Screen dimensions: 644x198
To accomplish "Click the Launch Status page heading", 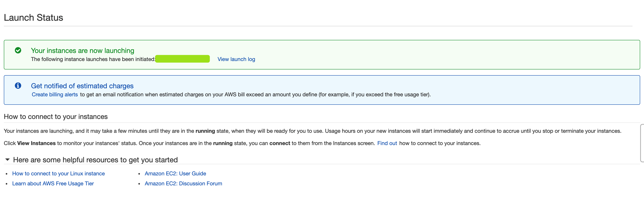I will (34, 18).
